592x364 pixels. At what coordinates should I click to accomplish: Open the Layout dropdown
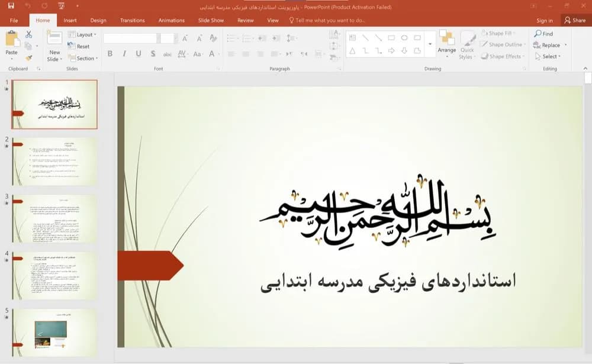pyautogui.click(x=82, y=34)
